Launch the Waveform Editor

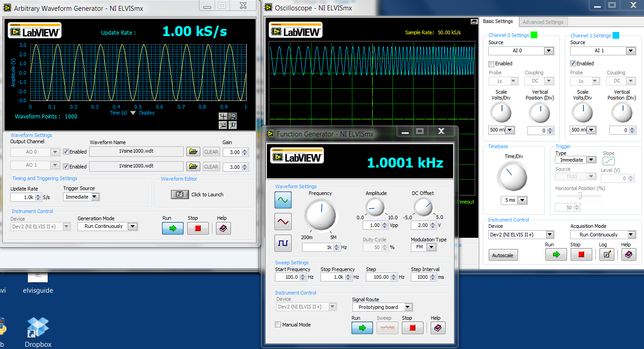[x=180, y=195]
